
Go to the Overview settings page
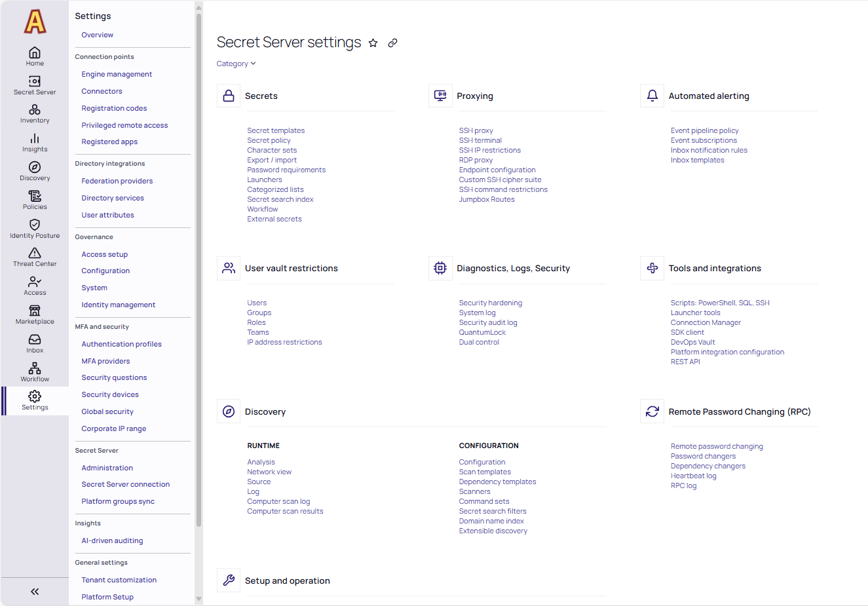[97, 34]
